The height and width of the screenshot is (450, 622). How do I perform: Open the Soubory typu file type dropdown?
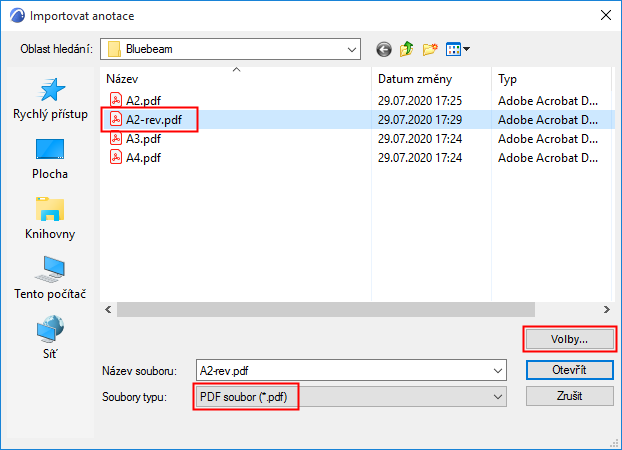pos(498,397)
